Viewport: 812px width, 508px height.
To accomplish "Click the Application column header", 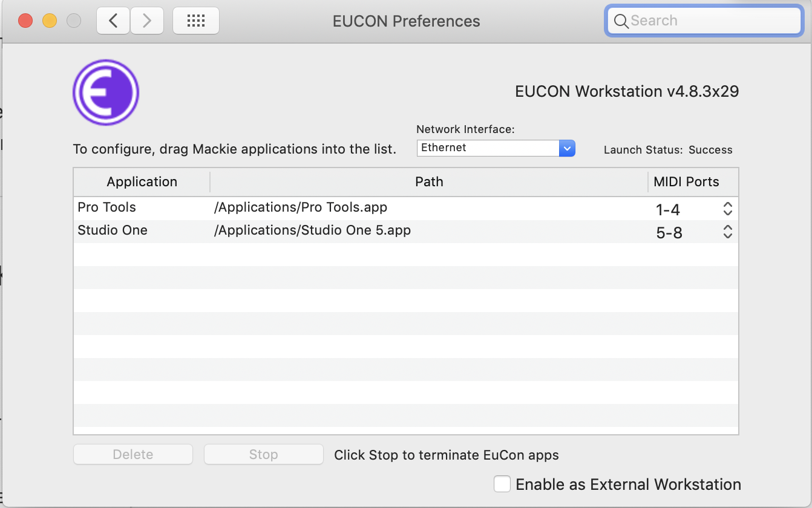I will tap(142, 182).
